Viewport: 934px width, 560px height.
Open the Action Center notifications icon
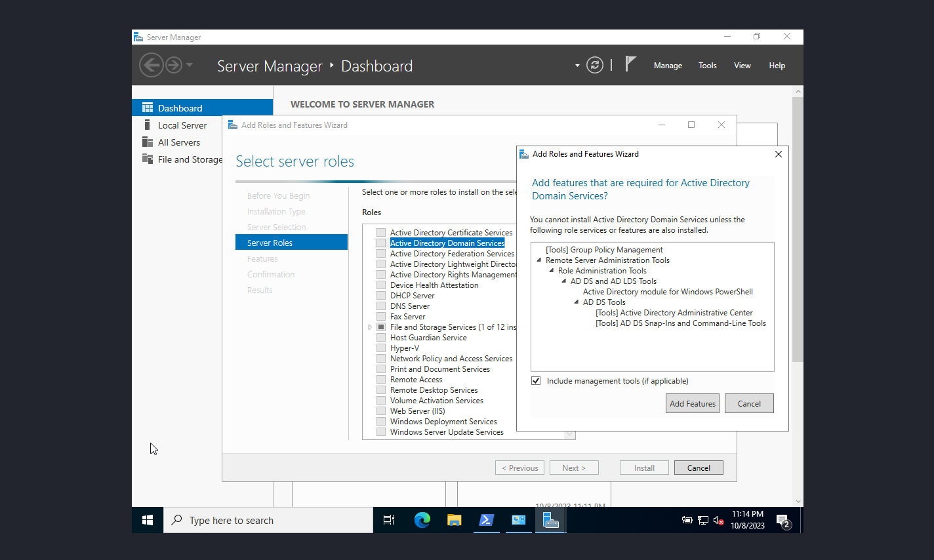click(784, 521)
